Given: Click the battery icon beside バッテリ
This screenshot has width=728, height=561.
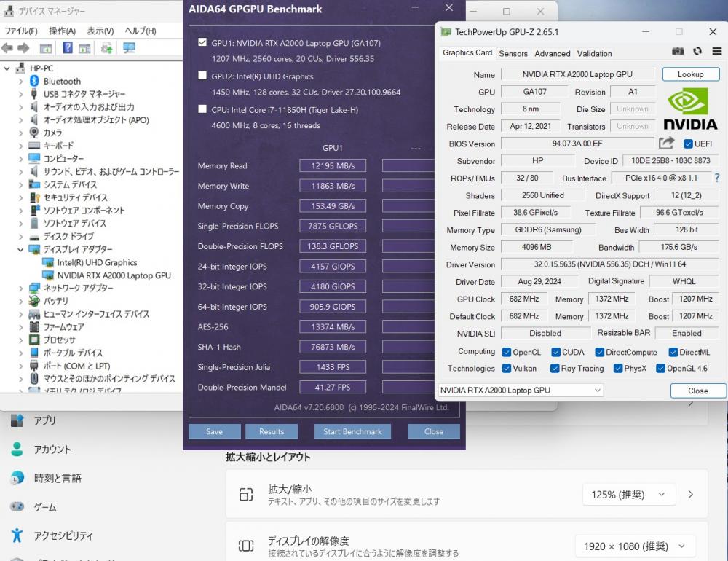Looking at the screenshot, I should coord(34,301).
